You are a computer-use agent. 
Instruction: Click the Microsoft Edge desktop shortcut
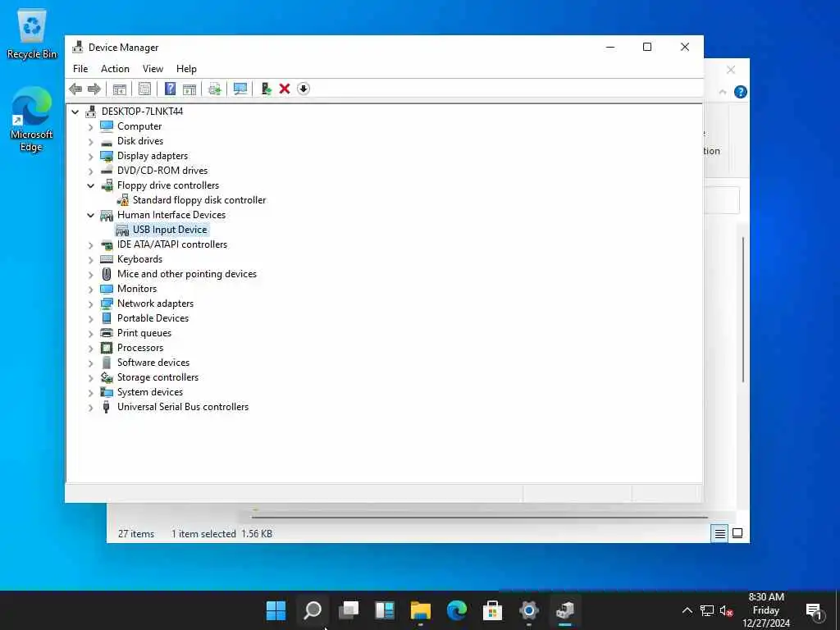(32, 120)
